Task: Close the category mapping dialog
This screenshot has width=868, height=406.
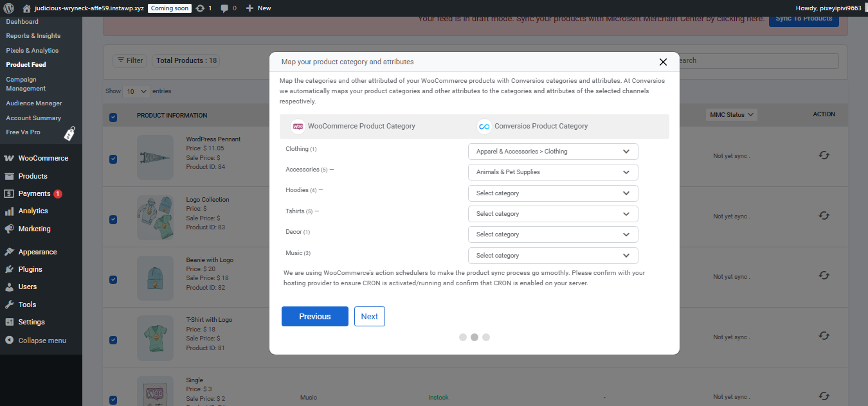Action: [663, 62]
